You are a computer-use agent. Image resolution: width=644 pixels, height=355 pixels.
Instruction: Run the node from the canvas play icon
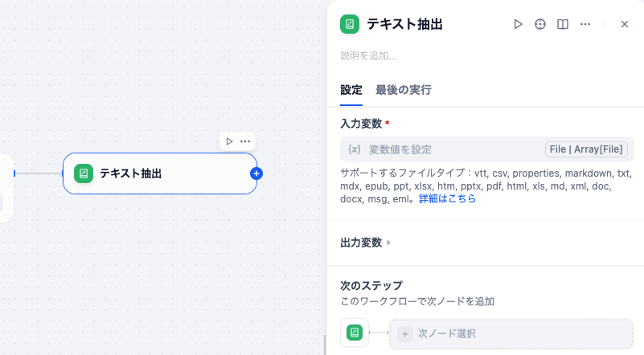[229, 141]
